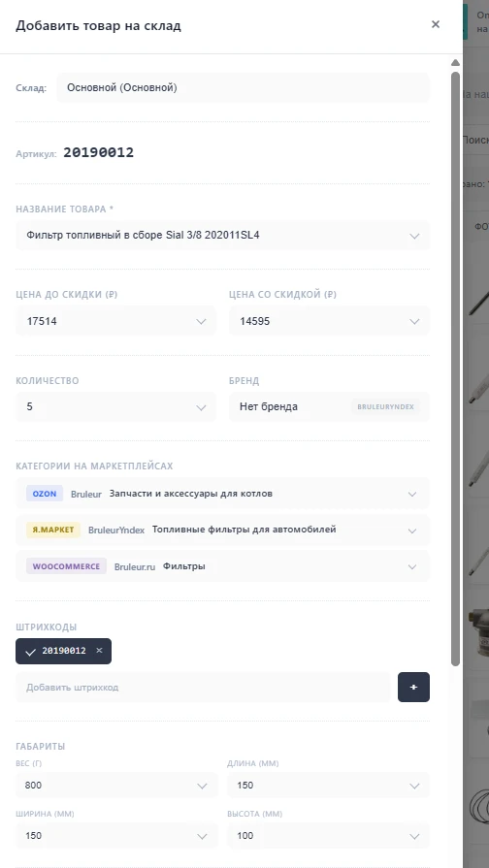Viewport: 489px width, 868px height.
Task: Click the checkmark on barcode 20190012
Action: pos(30,652)
